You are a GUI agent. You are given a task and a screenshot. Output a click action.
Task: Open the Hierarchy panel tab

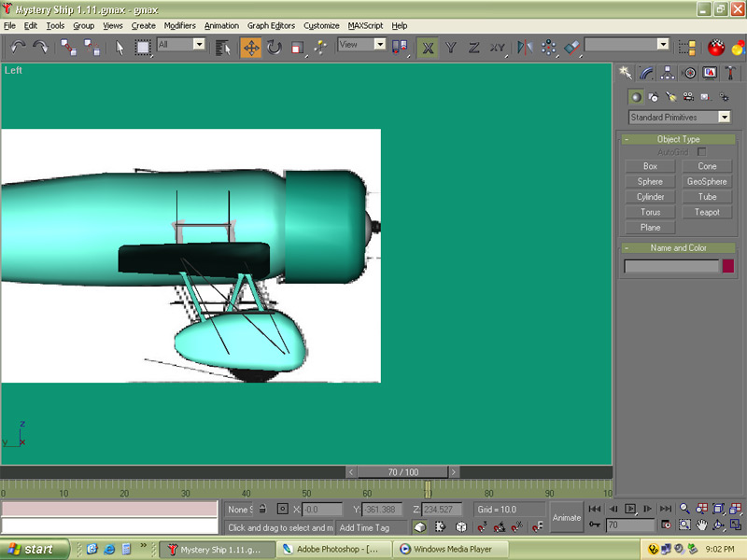click(669, 73)
